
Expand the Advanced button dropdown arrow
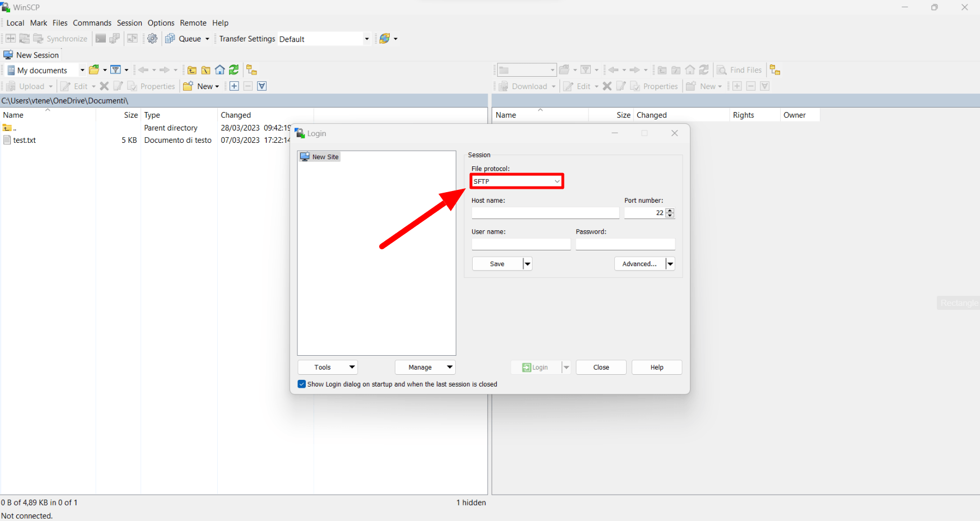[x=670, y=264]
